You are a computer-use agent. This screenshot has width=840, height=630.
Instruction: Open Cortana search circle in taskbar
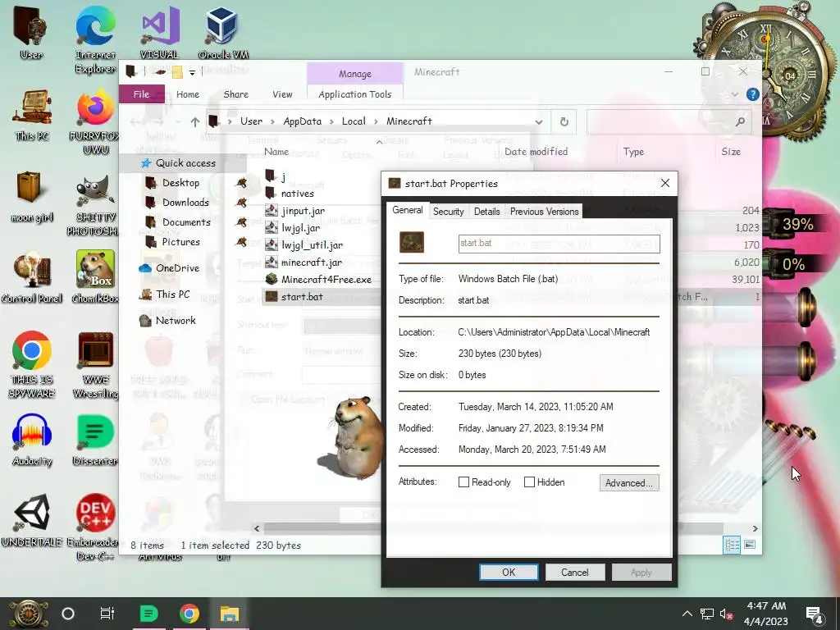coord(68,614)
